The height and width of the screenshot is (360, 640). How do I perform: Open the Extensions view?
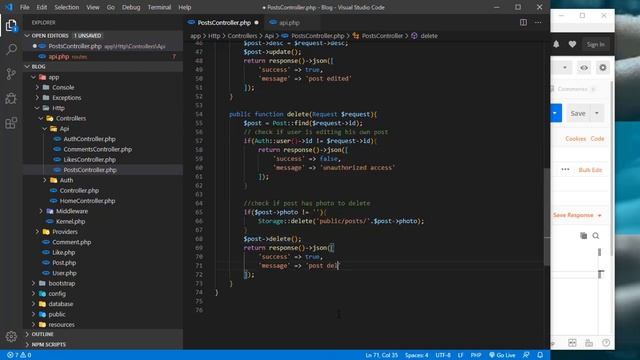pyautogui.click(x=11, y=122)
